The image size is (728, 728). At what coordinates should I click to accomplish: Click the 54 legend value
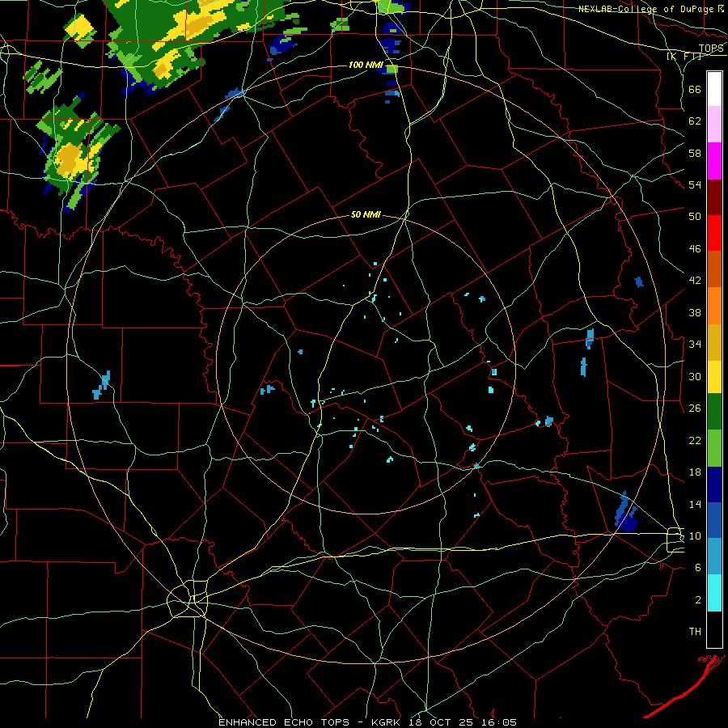tap(695, 184)
